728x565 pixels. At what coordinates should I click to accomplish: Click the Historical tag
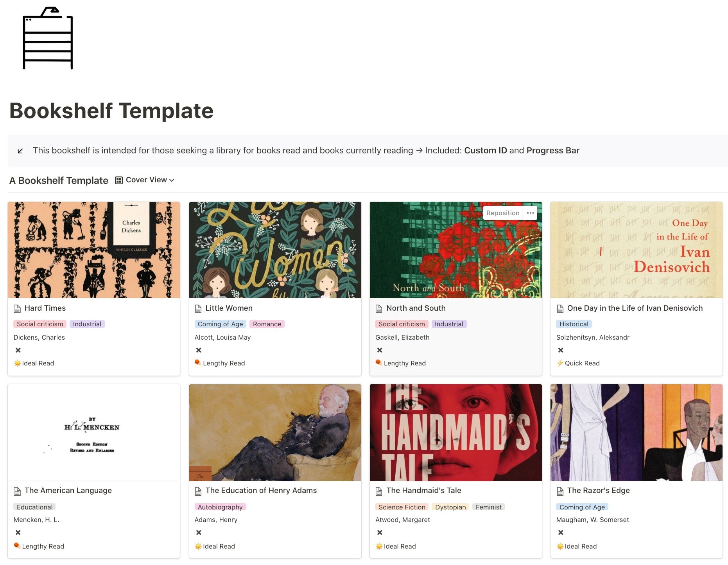(x=574, y=324)
